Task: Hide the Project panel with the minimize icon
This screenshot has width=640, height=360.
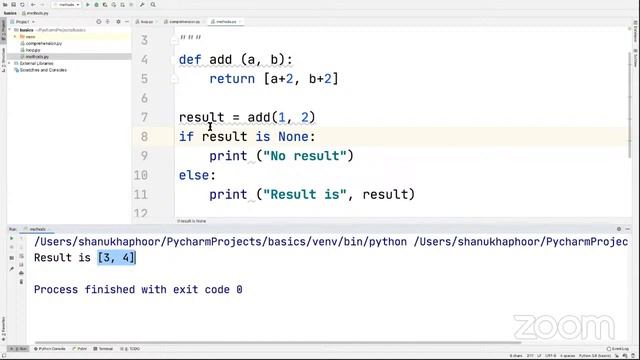Action: [x=127, y=22]
